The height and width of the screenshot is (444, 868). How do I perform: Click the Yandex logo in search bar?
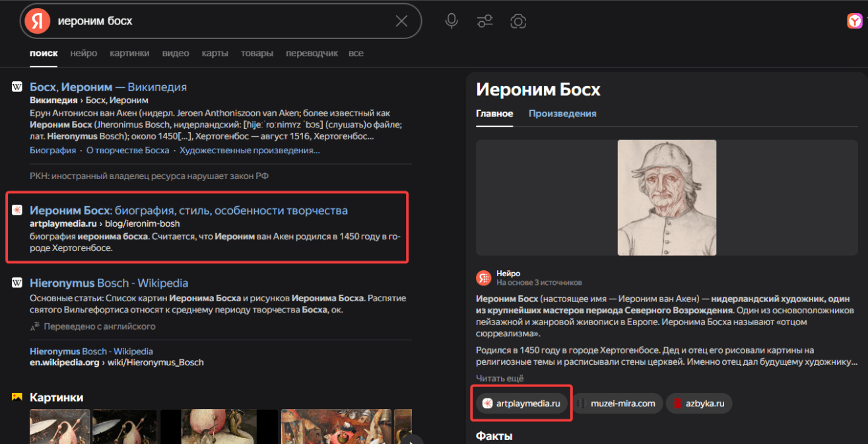coord(38,21)
